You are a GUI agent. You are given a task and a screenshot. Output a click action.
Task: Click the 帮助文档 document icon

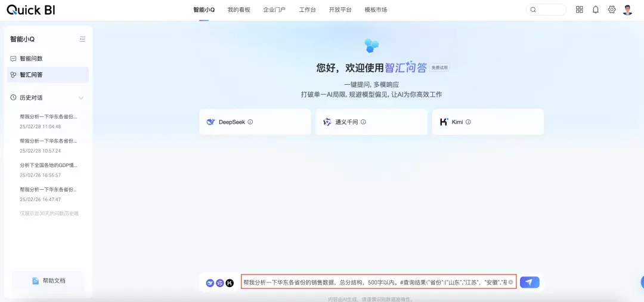click(36, 281)
